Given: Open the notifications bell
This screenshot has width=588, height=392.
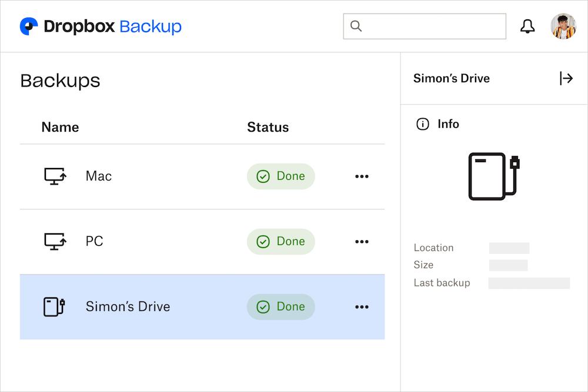Looking at the screenshot, I should [x=527, y=26].
